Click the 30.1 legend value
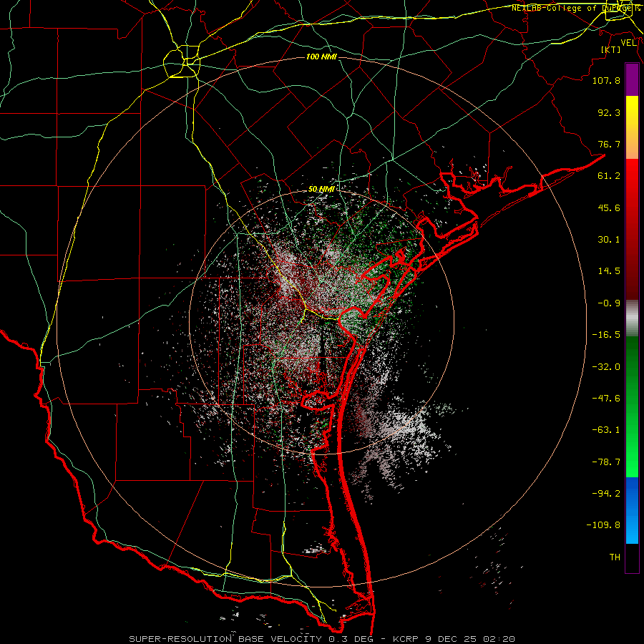The image size is (644, 644). point(609,240)
